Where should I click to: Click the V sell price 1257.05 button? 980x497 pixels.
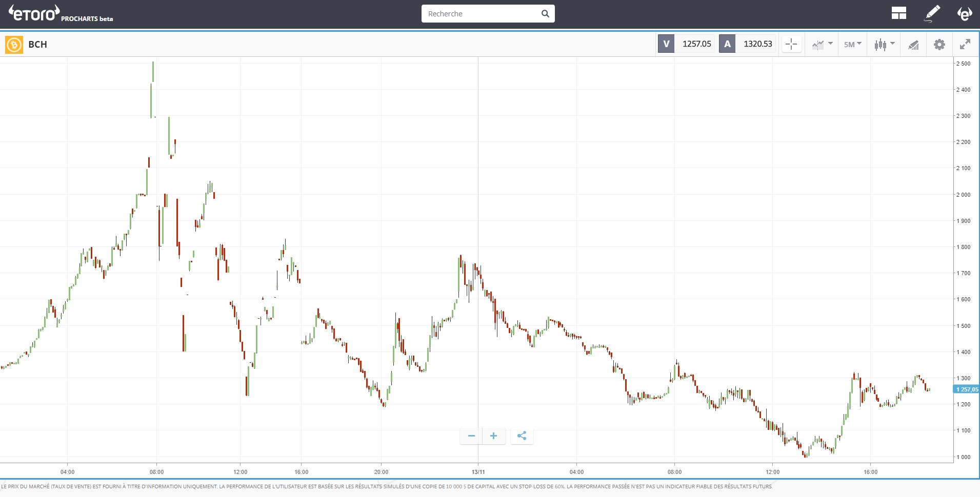point(686,44)
